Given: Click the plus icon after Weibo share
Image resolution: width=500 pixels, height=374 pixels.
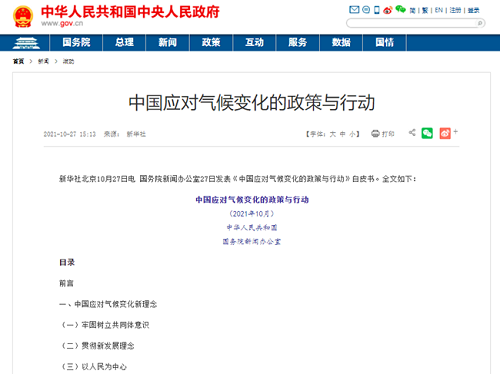Looking at the screenshot, I should tap(455, 131).
